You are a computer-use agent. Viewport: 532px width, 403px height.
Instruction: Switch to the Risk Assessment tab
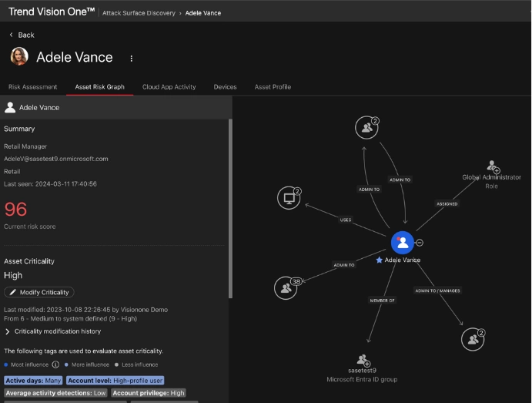click(32, 87)
